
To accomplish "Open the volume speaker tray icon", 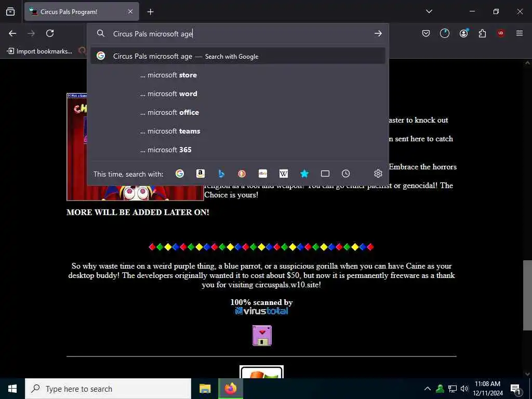I will [464, 389].
